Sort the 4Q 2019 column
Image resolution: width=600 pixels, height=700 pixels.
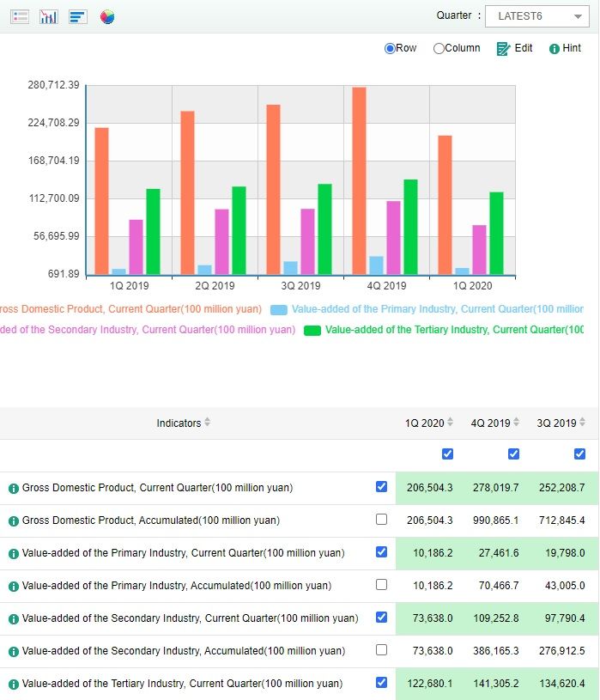point(517,423)
